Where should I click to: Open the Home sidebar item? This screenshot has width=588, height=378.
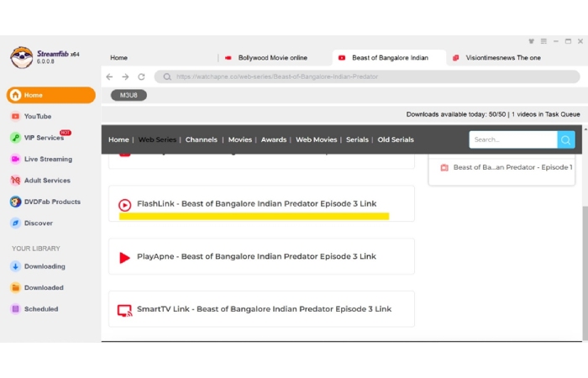(51, 95)
